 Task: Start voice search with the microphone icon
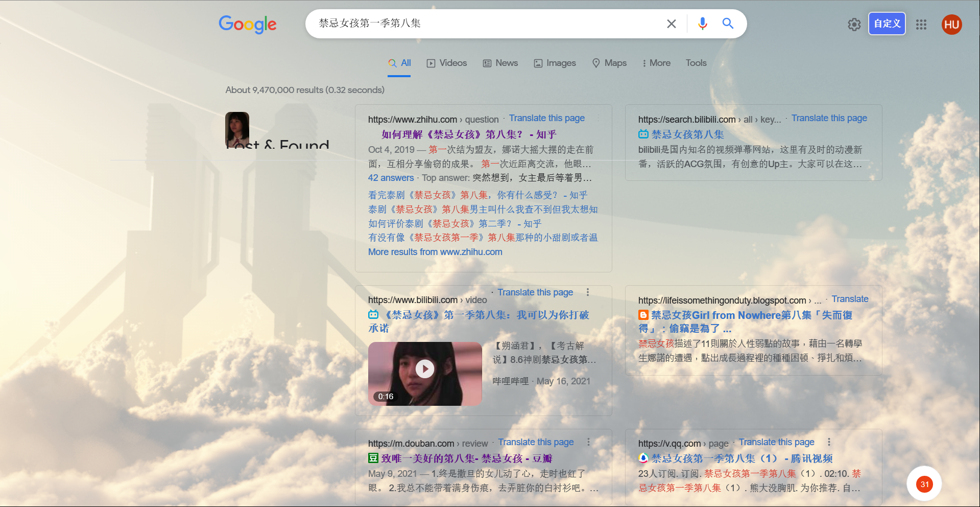(x=702, y=24)
